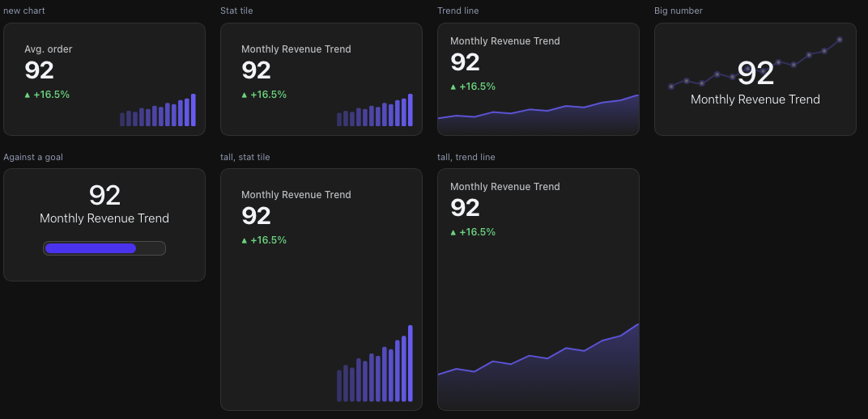Viewport: 868px width, 419px height.
Task: Click the 92 value in the Against a goal card
Action: [104, 195]
